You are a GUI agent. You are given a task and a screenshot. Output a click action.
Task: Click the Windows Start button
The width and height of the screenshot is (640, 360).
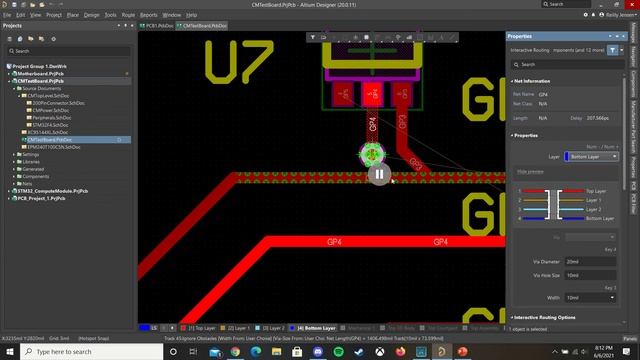pyautogui.click(x=10, y=351)
